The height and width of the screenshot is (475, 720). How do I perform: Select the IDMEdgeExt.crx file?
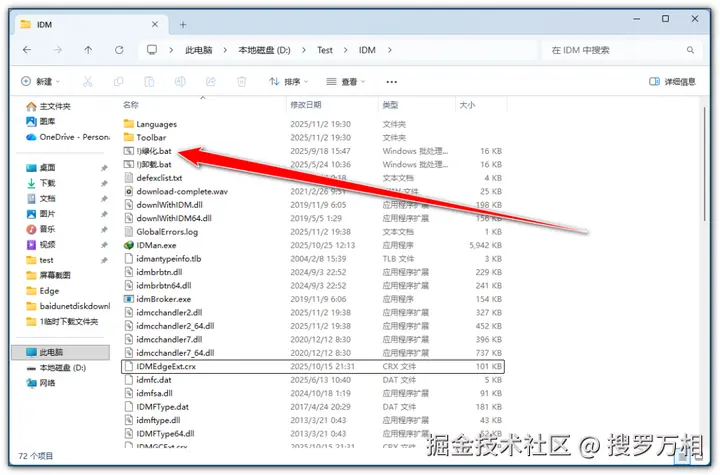pos(313,367)
